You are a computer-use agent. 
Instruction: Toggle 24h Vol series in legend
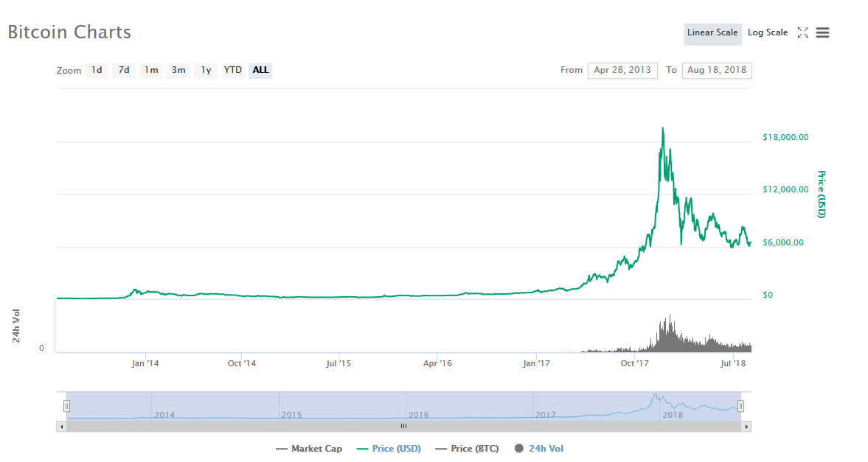(539, 449)
